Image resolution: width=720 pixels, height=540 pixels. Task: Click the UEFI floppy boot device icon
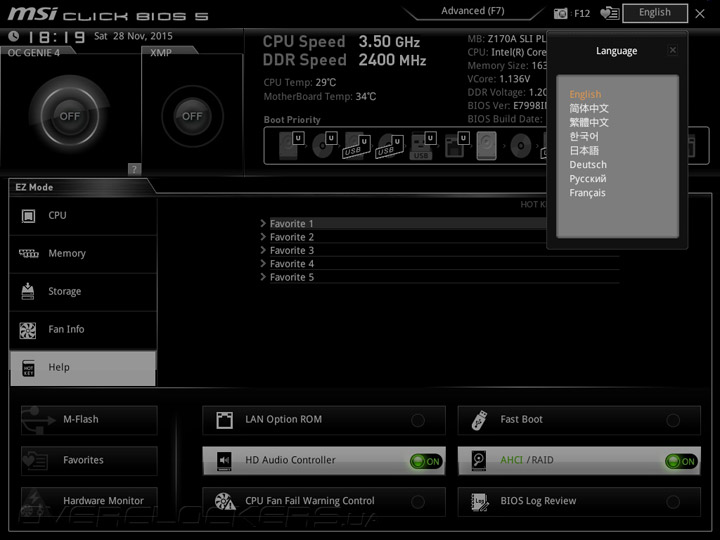(x=456, y=145)
